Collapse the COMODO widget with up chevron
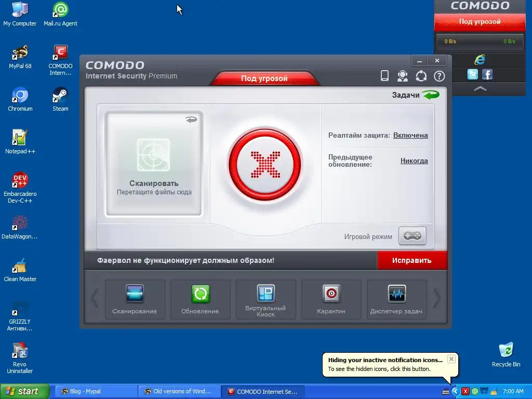 pyautogui.click(x=480, y=89)
